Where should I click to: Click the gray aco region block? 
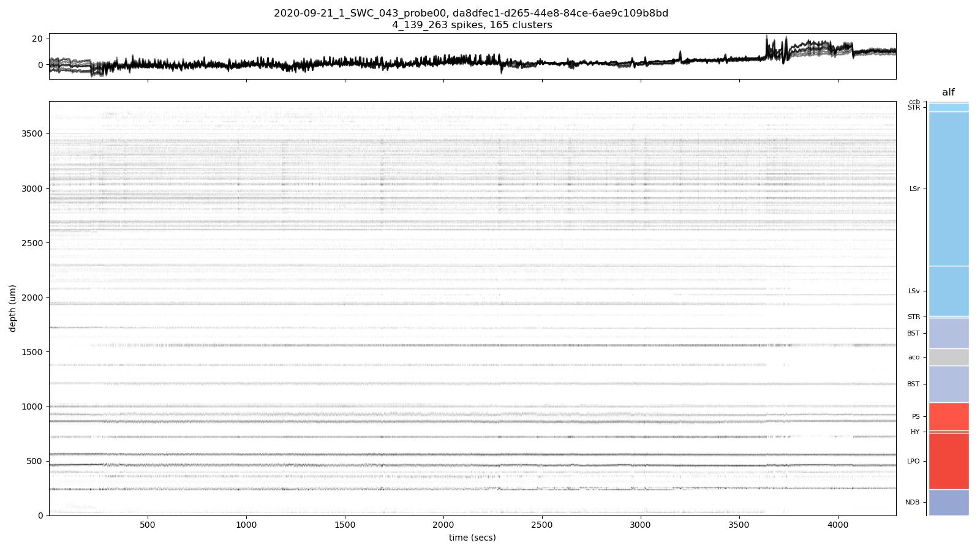[948, 357]
